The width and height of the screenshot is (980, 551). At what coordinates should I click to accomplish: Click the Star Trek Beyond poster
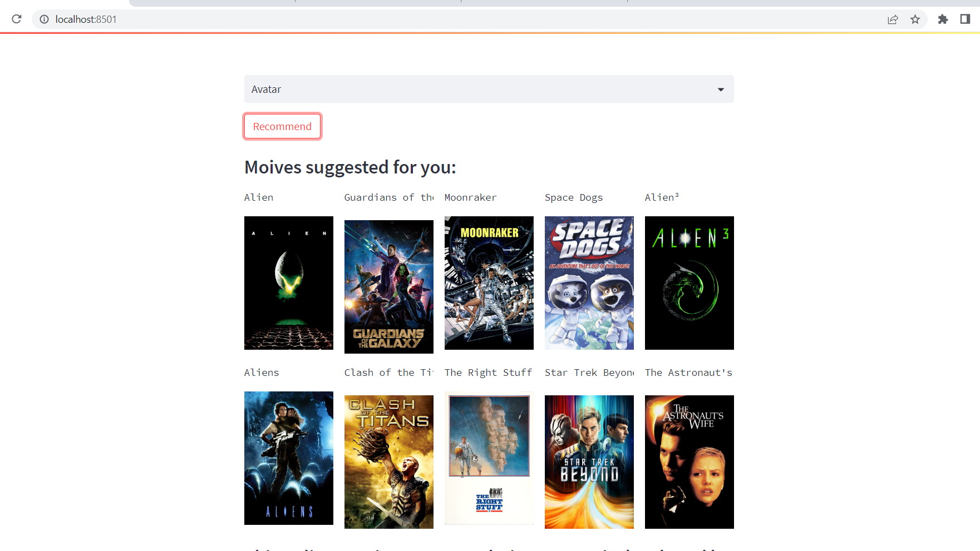(589, 462)
